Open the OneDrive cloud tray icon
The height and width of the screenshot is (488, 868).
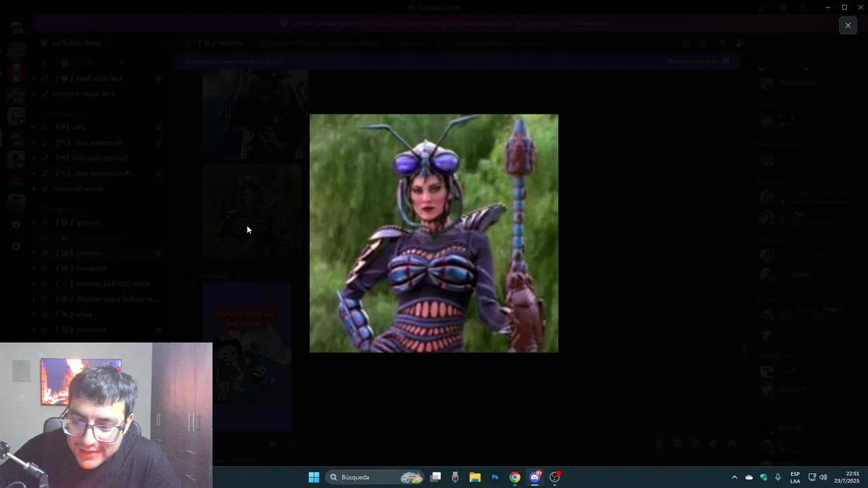point(749,477)
